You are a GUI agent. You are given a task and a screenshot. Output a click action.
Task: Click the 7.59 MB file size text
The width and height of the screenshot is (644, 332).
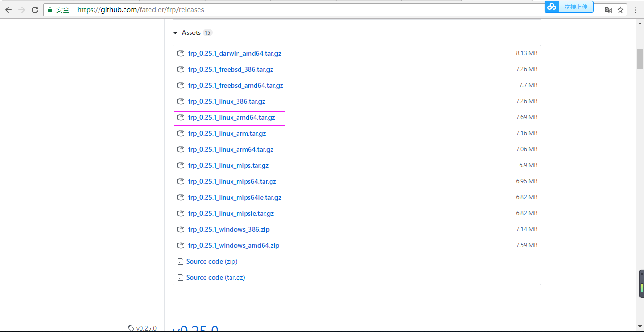click(526, 245)
